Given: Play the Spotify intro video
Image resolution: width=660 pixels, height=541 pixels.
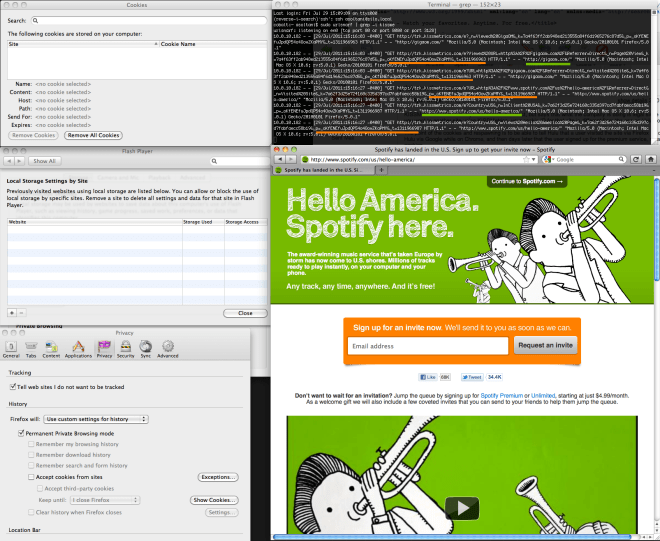Looking at the screenshot, I should [462, 507].
